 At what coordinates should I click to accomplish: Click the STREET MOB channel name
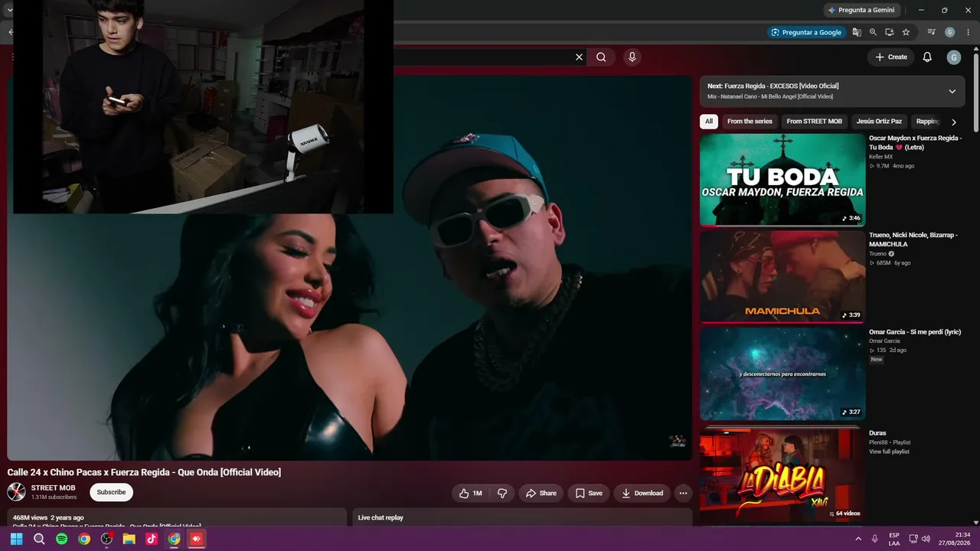click(53, 488)
